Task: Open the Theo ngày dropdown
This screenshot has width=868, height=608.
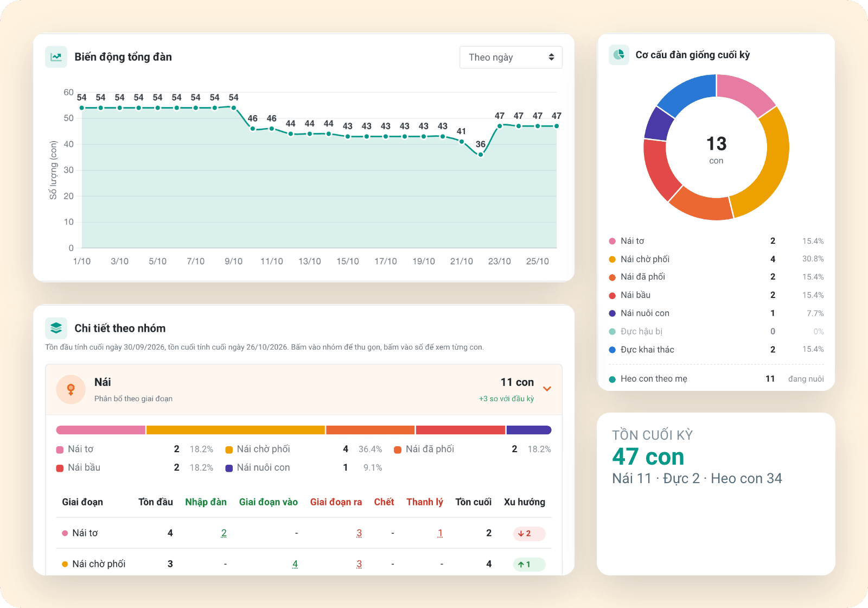Action: click(x=510, y=58)
